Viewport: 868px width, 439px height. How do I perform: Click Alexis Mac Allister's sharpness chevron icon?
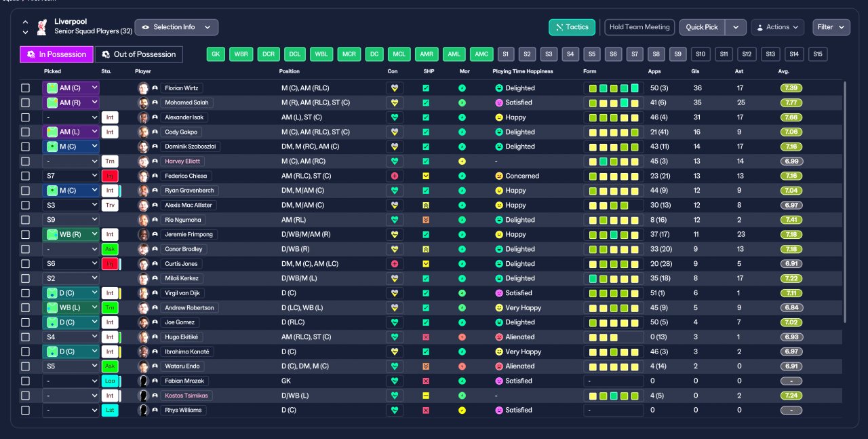426,205
